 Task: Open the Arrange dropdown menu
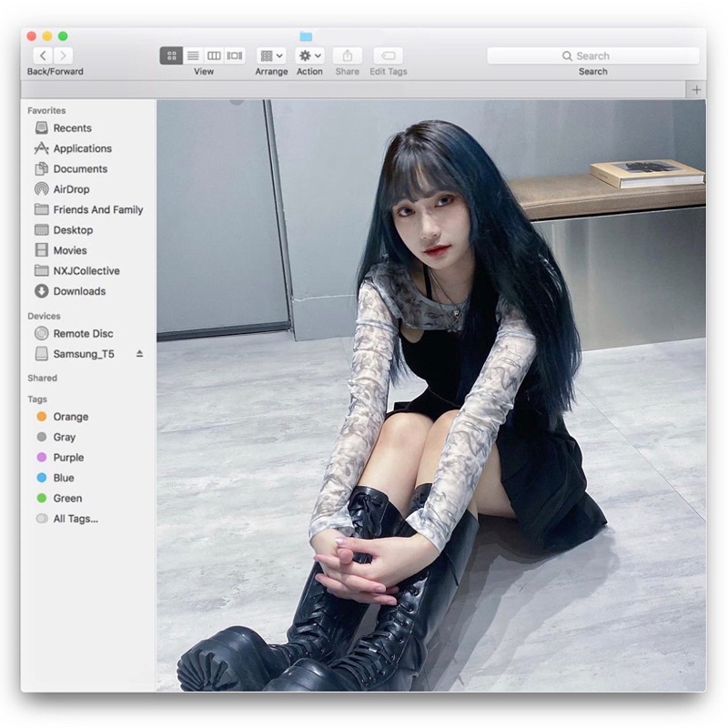pos(271,56)
